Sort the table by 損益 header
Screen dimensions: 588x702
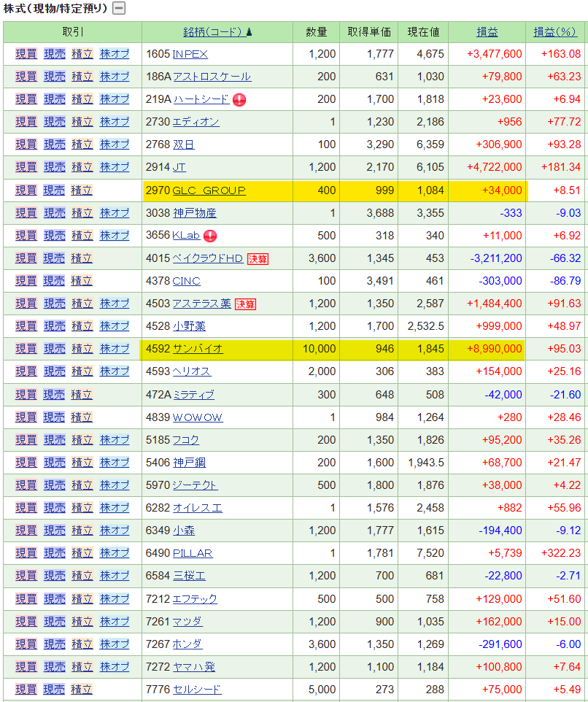tap(487, 32)
